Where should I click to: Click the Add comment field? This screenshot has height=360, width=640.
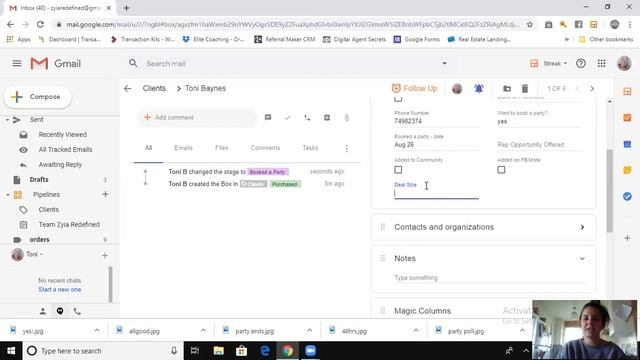tap(197, 118)
